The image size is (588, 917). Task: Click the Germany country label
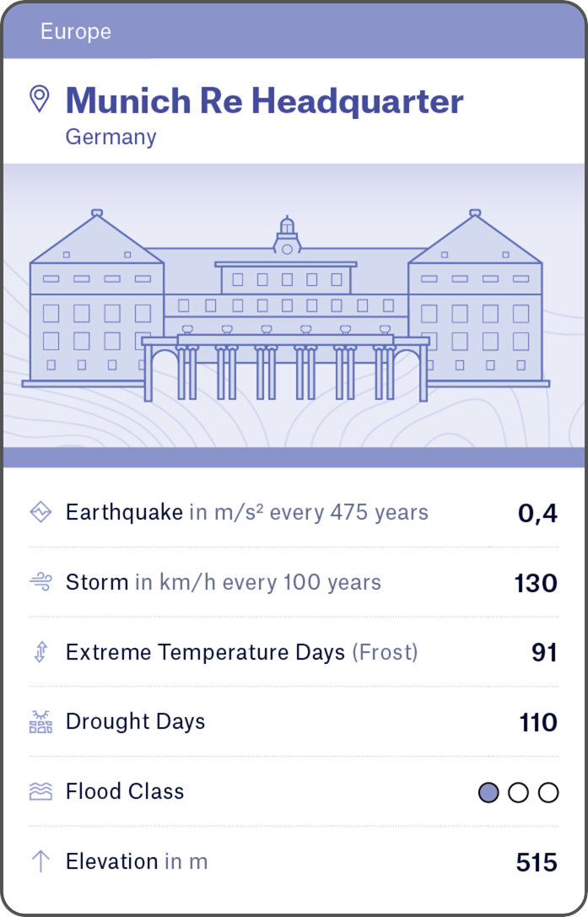pyautogui.click(x=111, y=137)
